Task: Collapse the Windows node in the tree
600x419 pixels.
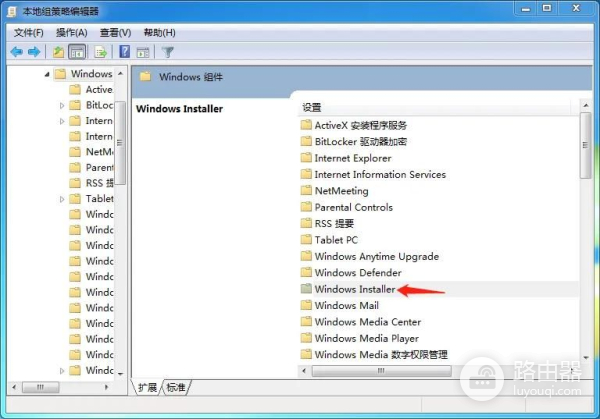Action: pyautogui.click(x=47, y=74)
